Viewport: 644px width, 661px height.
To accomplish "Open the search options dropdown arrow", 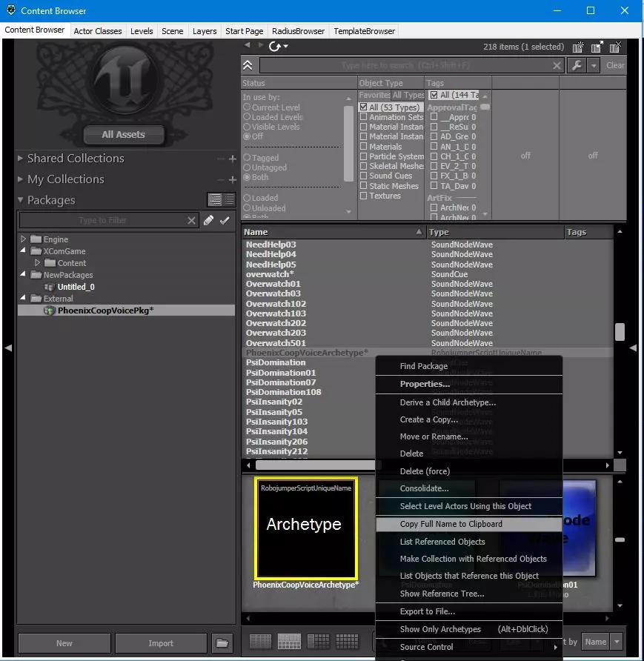I will click(594, 65).
